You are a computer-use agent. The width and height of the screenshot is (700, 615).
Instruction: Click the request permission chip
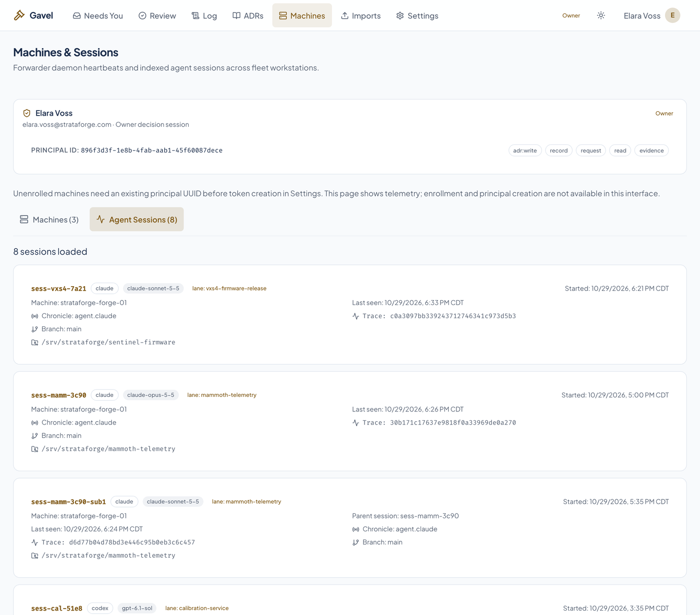pos(591,151)
